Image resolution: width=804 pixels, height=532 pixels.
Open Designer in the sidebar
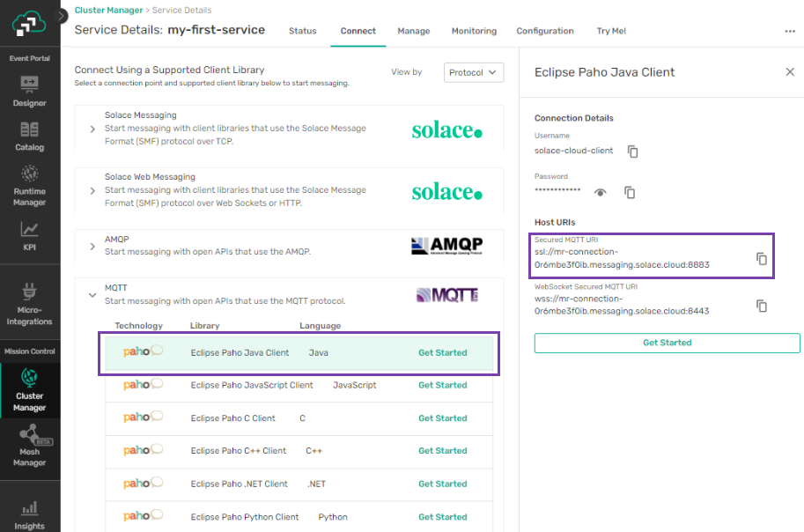coord(29,91)
